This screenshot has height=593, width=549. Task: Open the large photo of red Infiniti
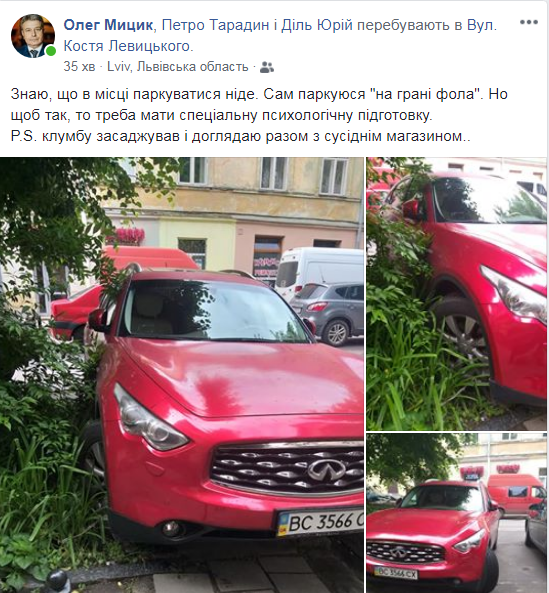[181, 375]
